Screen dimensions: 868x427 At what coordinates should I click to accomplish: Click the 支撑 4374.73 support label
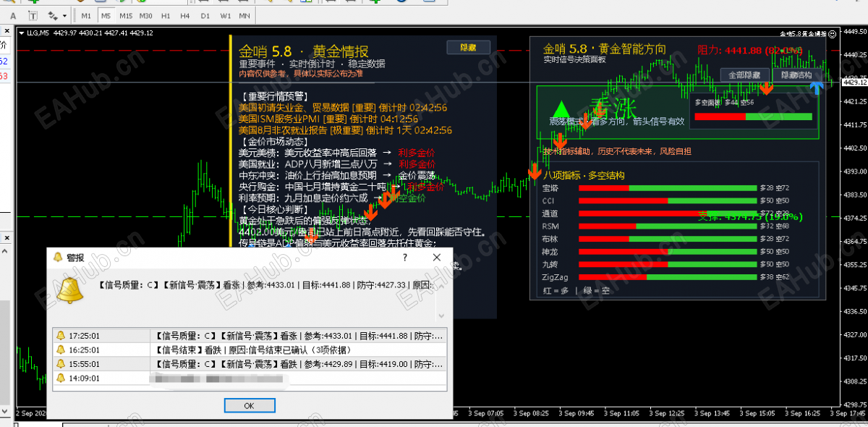(749, 216)
